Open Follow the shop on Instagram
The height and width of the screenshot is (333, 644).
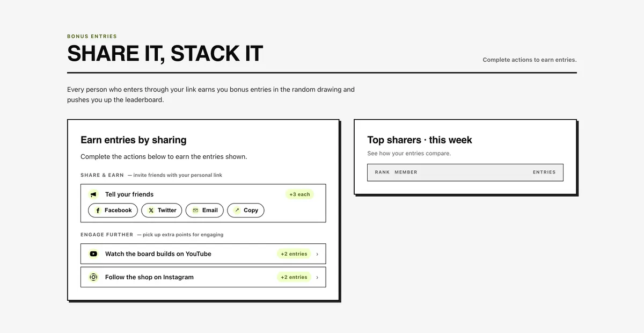coord(203,277)
